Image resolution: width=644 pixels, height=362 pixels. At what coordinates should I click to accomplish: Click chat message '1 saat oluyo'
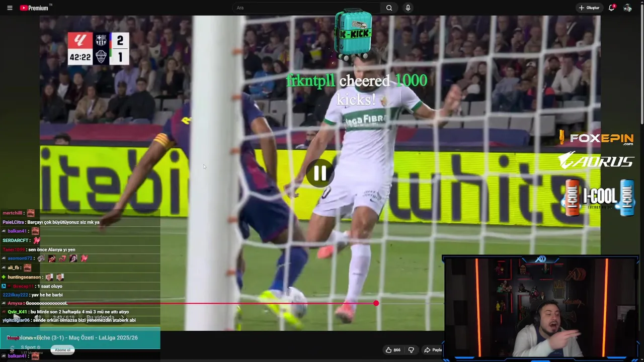pyautogui.click(x=50, y=286)
